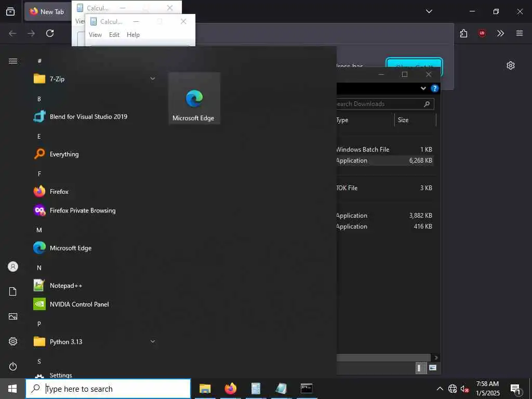Expand the Start menu hamburger navigation
Screen dimensions: 532x399
tap(13, 61)
